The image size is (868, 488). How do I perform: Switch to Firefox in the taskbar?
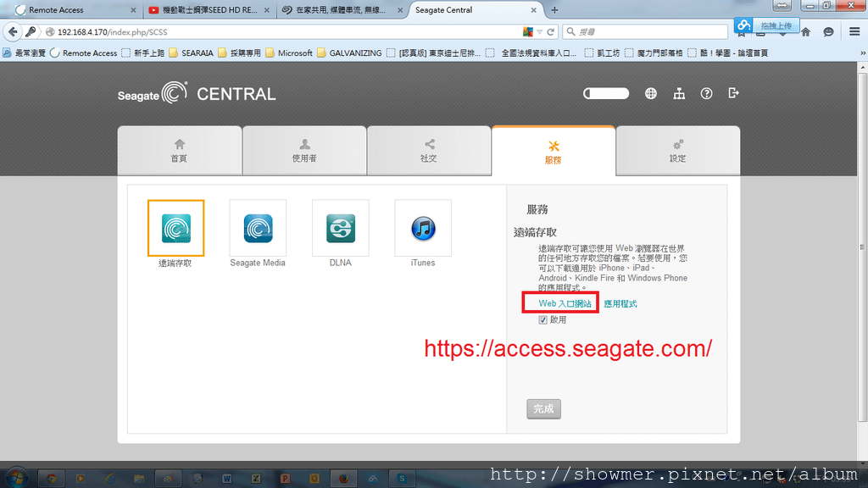[343, 479]
